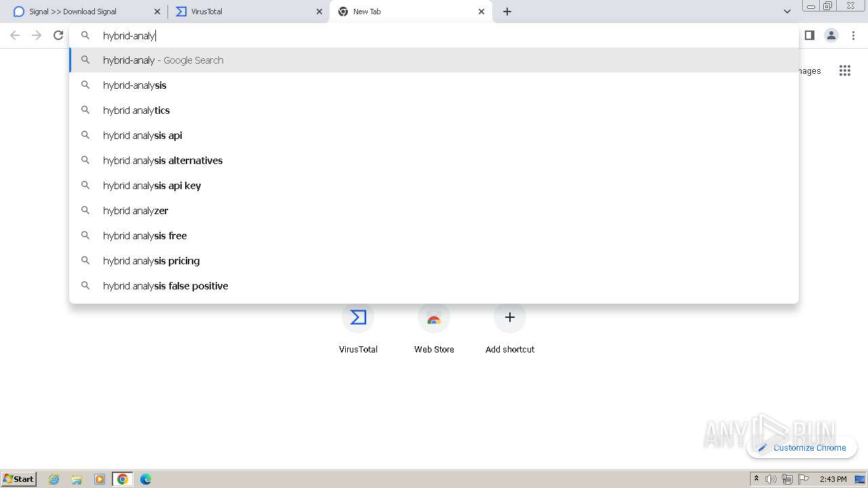Open Windows Media Player from the taskbar
The height and width of the screenshot is (488, 868).
click(x=100, y=479)
